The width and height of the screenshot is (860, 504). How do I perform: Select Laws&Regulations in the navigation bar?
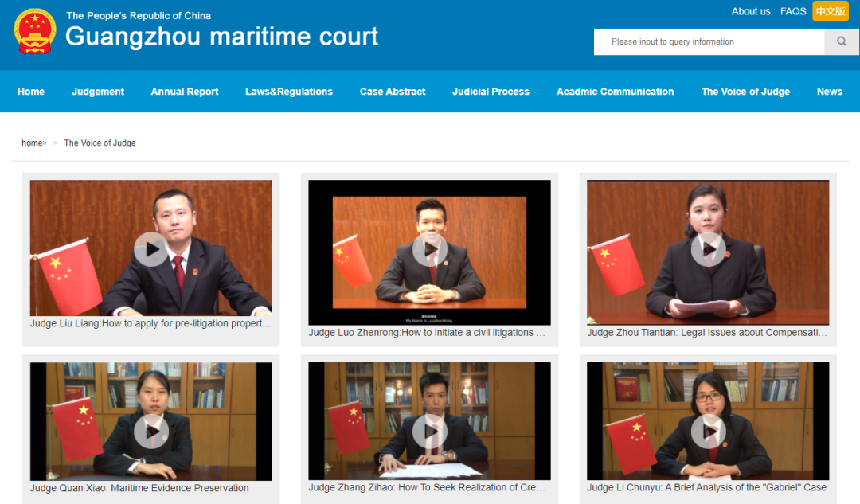coord(289,92)
